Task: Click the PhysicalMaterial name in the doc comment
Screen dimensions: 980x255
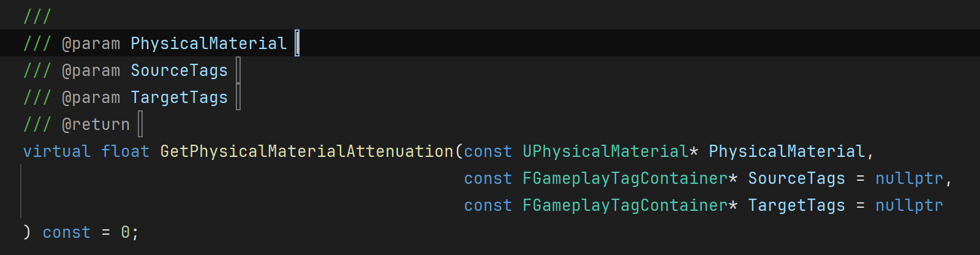Action: 208,44
